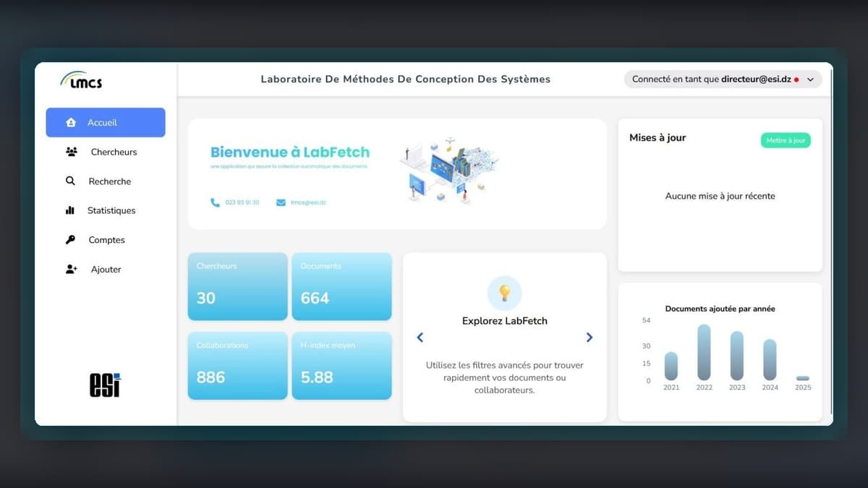Click the Mettre à jour button
Image resolution: width=868 pixels, height=488 pixels.
pyautogui.click(x=786, y=140)
